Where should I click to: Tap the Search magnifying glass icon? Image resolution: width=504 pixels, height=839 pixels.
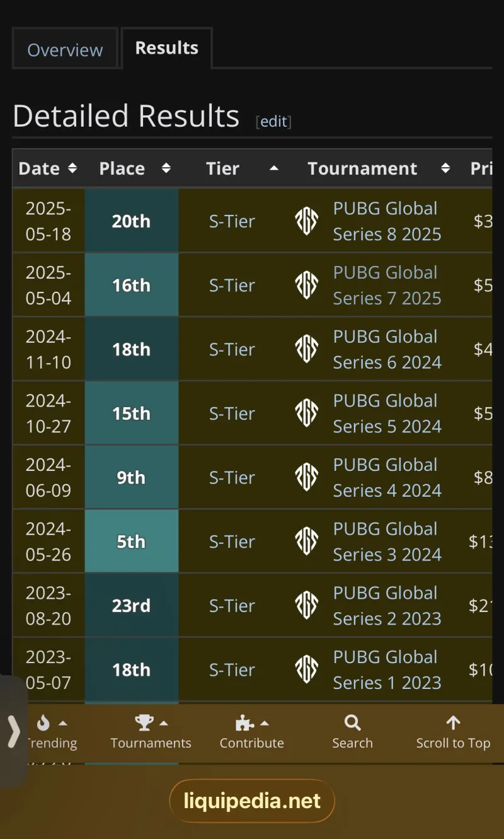(x=353, y=723)
